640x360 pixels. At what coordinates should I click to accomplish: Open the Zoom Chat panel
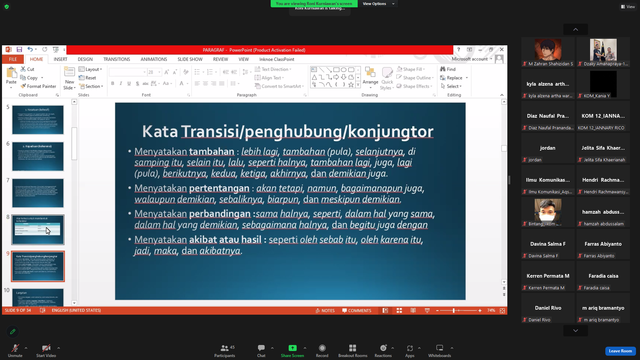point(261,350)
